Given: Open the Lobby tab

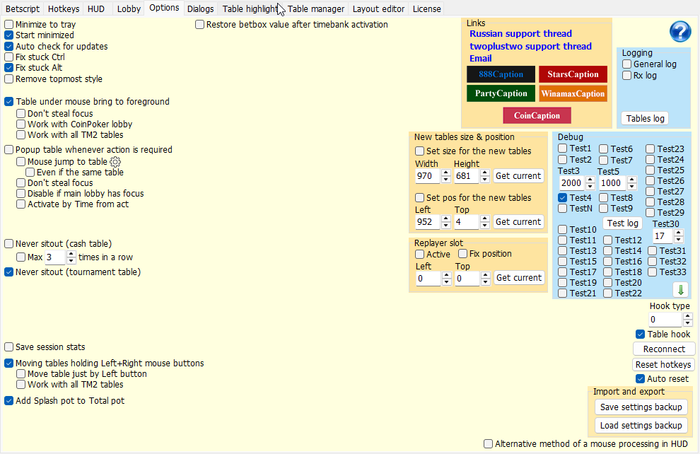Looking at the screenshot, I should [x=129, y=8].
